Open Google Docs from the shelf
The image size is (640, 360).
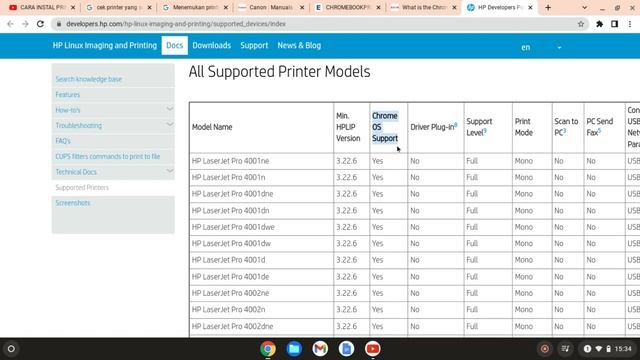(346, 349)
